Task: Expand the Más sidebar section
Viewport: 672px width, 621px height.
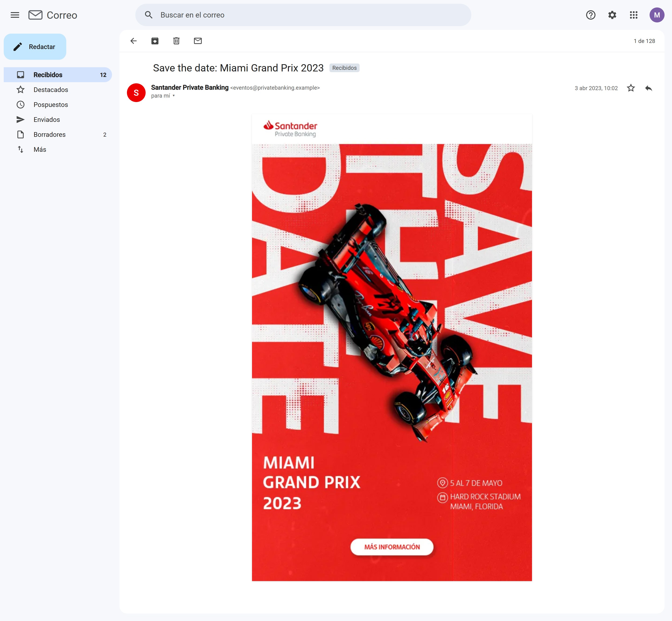Action: 58,150
